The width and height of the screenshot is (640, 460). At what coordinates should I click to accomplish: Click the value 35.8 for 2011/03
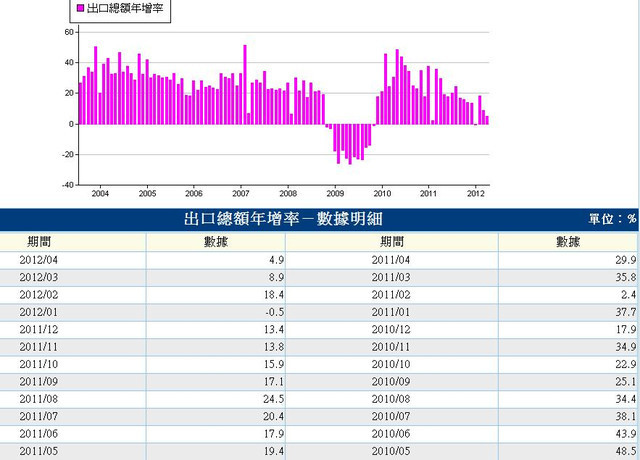(626, 278)
